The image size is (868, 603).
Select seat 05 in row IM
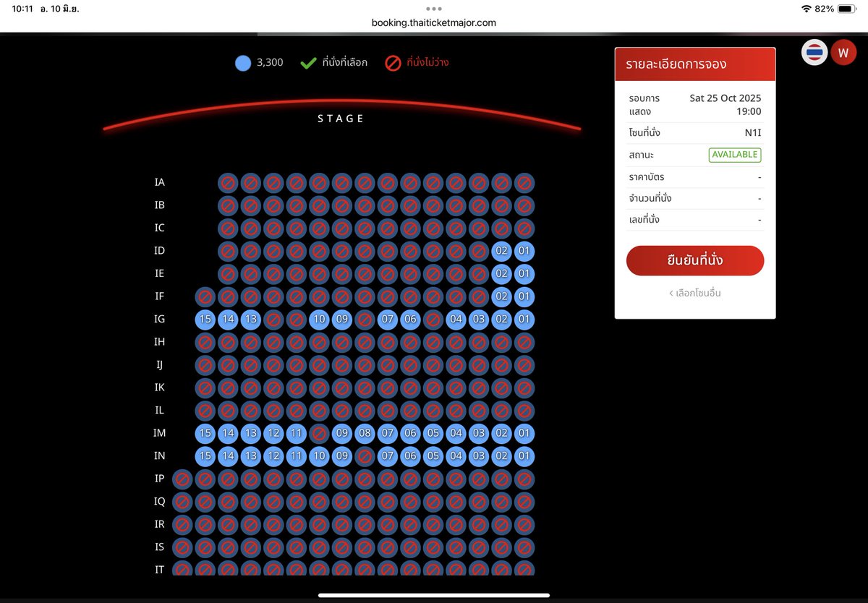click(433, 433)
